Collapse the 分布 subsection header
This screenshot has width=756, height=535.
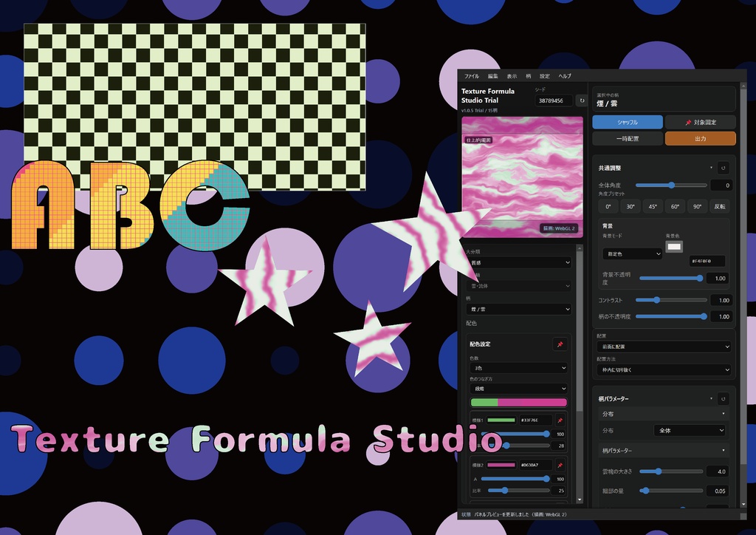click(664, 414)
